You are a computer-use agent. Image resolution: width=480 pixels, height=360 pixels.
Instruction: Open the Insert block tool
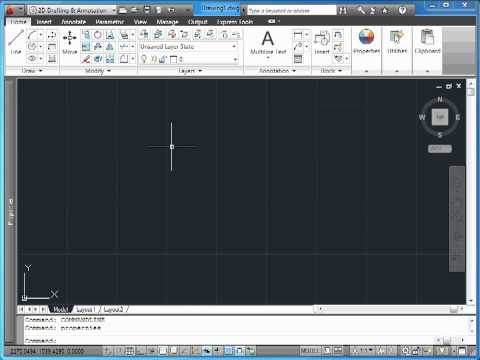(x=322, y=42)
